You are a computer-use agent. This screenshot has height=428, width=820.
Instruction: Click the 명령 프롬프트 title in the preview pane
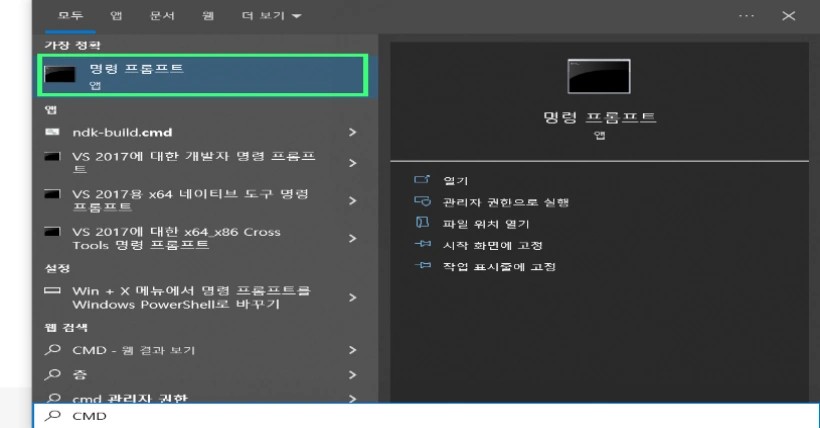pos(599,117)
